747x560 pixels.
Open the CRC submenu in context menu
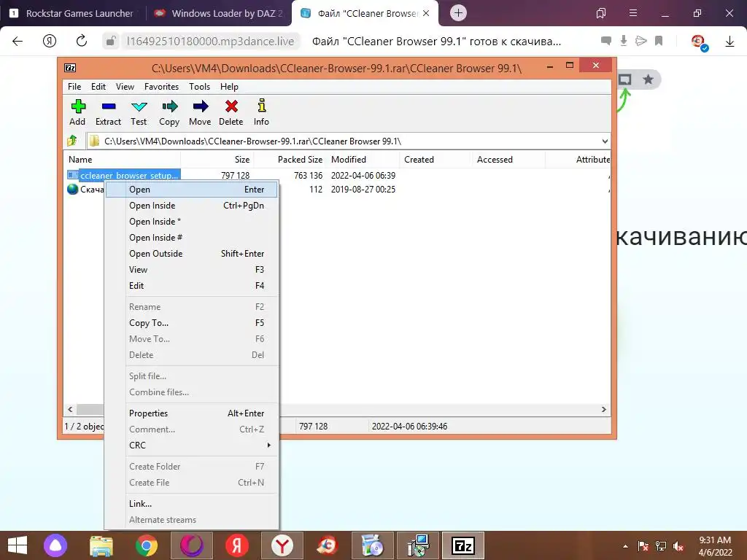click(200, 446)
